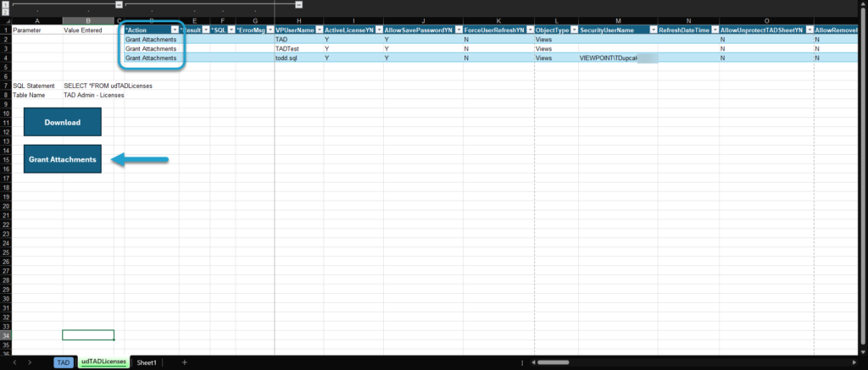Open the ActiveLicenseYN column filter dropdown
Screen dimensions: 868x370
click(x=379, y=30)
